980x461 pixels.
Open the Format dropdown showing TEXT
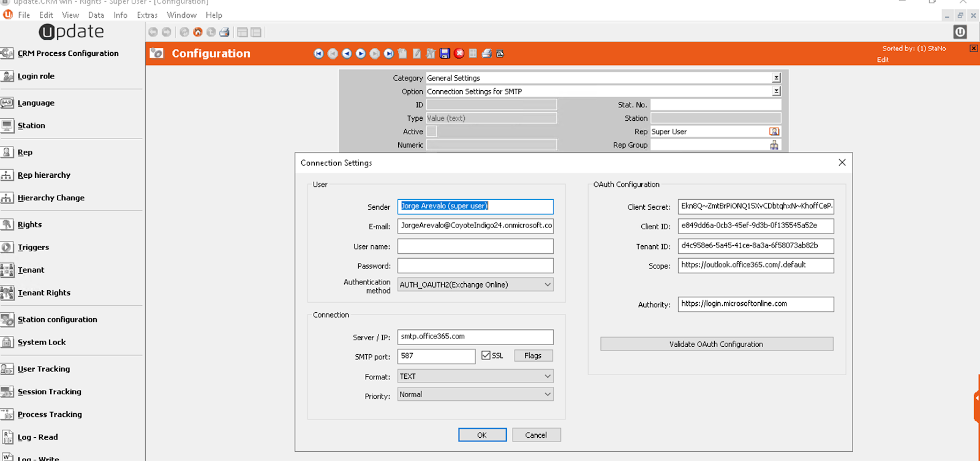coord(475,376)
